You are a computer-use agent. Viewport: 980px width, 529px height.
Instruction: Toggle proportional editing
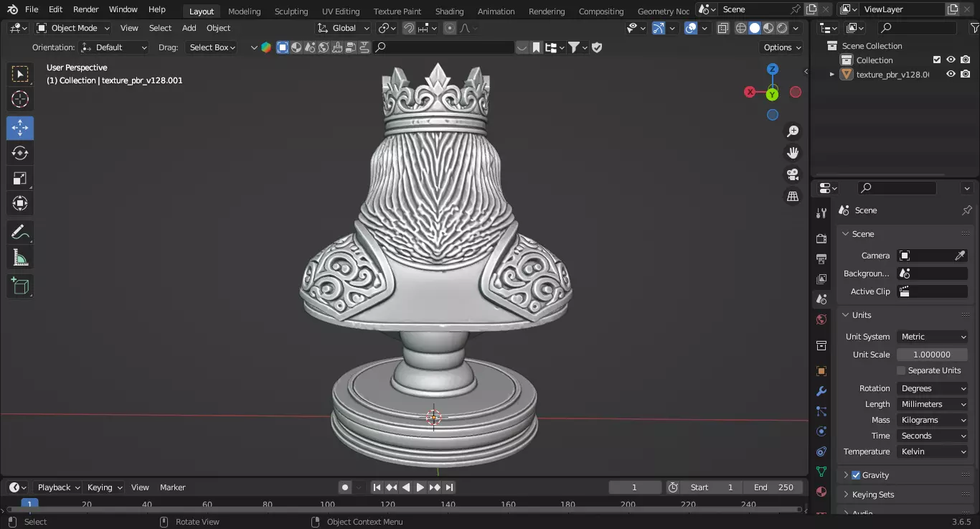pyautogui.click(x=450, y=28)
